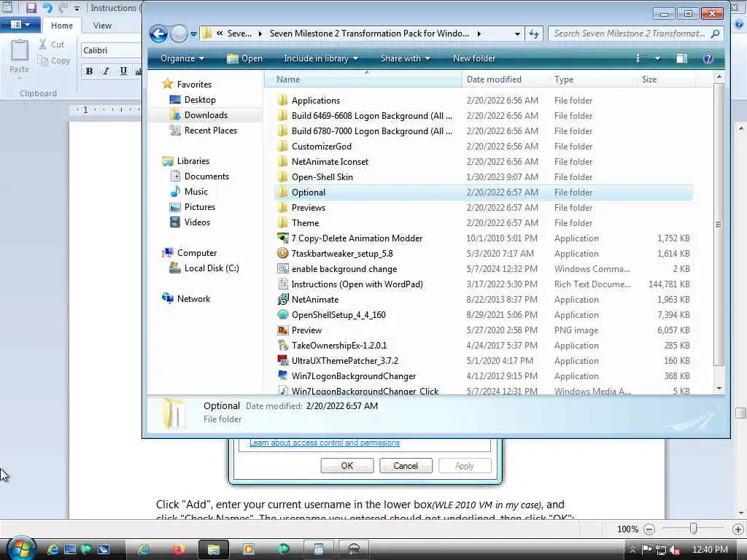This screenshot has width=747, height=560.
Task: Click the Italic icon in WordPad
Action: [x=107, y=71]
